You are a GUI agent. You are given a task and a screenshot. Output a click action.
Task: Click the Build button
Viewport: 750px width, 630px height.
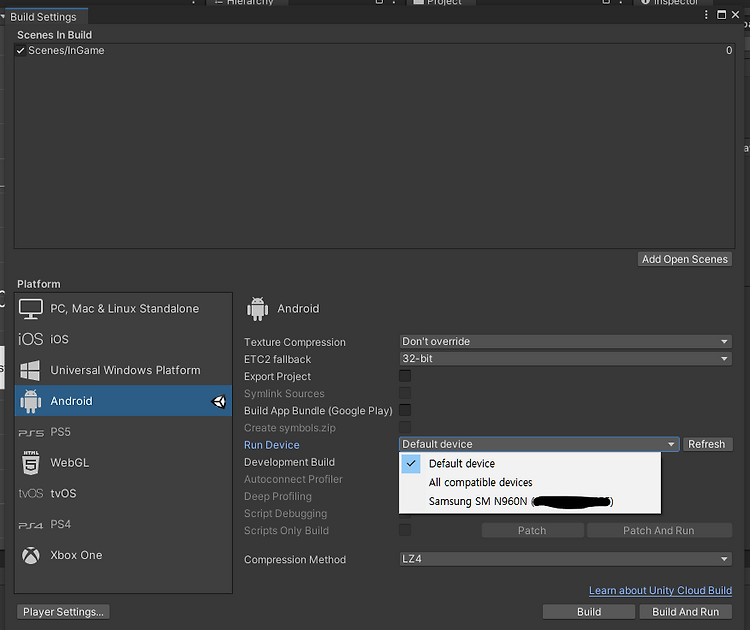pyautogui.click(x=589, y=612)
